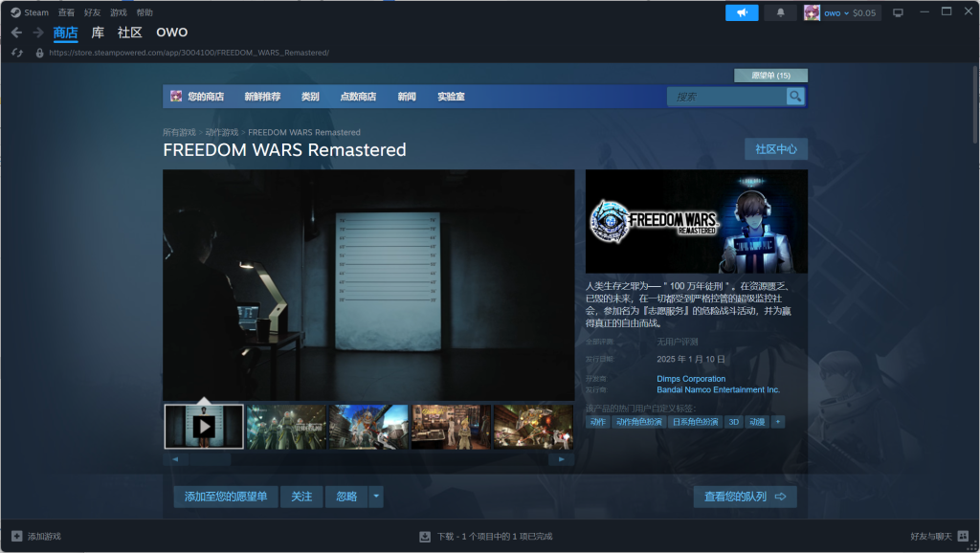Screen dimensions: 980x553
Task: Click the padlock icon in address bar
Action: tap(39, 54)
